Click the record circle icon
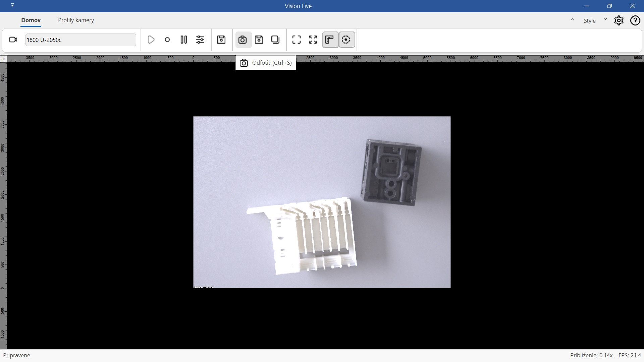The image size is (644, 362). point(167,40)
